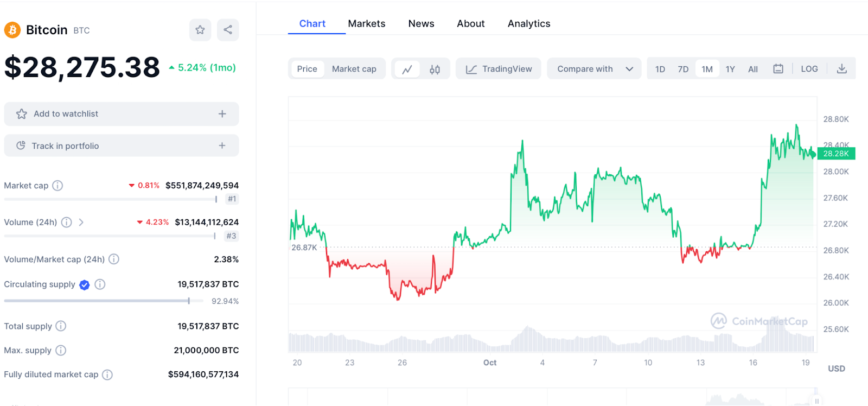
Task: Click the Market cap rank progress bar
Action: [111, 199]
